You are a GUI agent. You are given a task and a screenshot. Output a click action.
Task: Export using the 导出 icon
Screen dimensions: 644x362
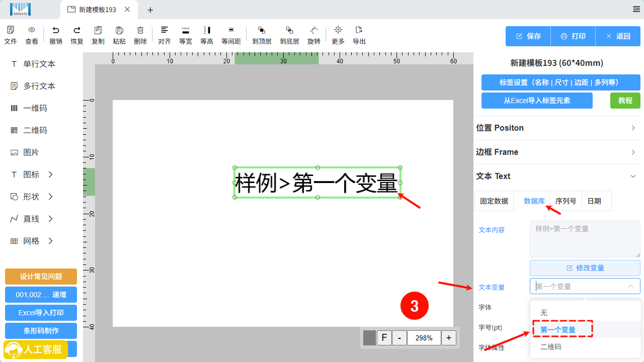[359, 35]
